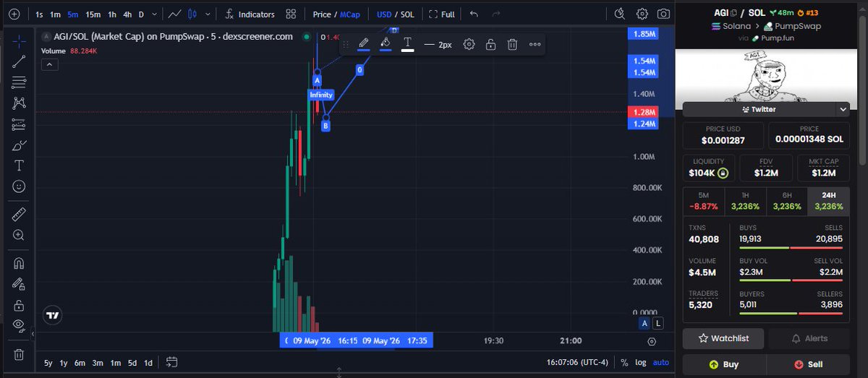Lock all drawing tools in left toolbar
The height and width of the screenshot is (378, 868).
click(x=19, y=305)
